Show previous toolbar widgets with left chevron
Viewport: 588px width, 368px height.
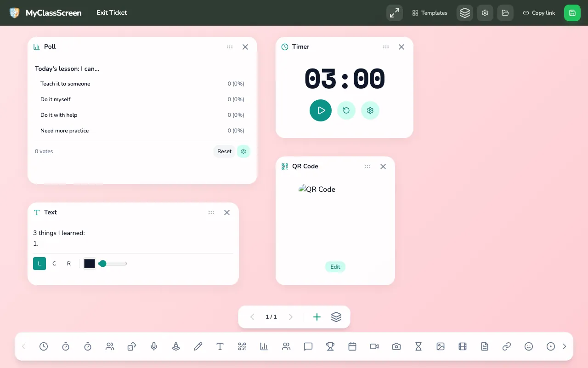coord(24,346)
